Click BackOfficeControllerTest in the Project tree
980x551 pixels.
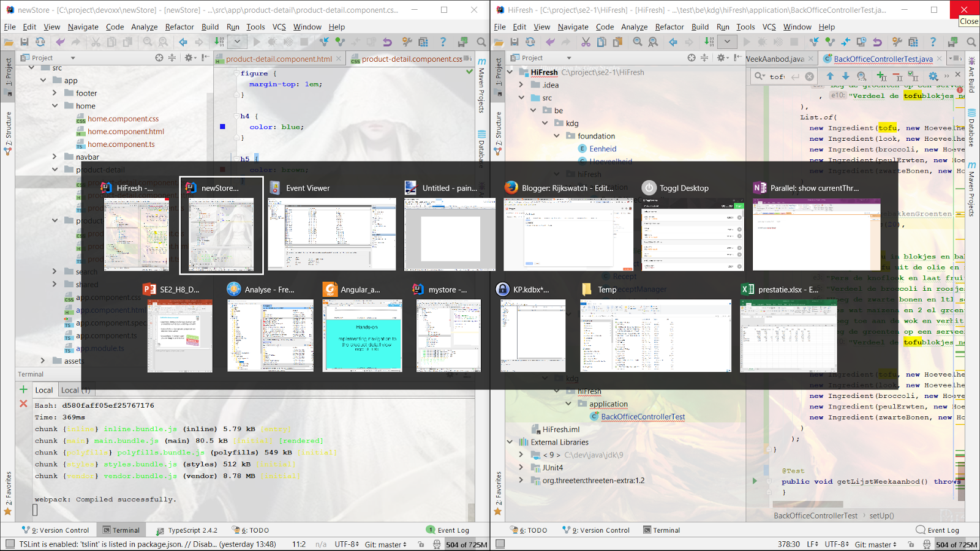(x=642, y=416)
